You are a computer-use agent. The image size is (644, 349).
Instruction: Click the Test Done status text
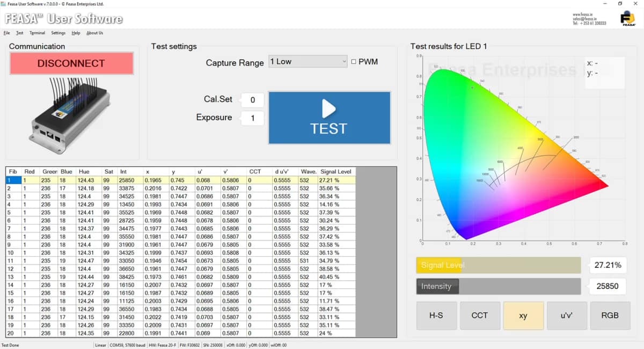click(10, 345)
